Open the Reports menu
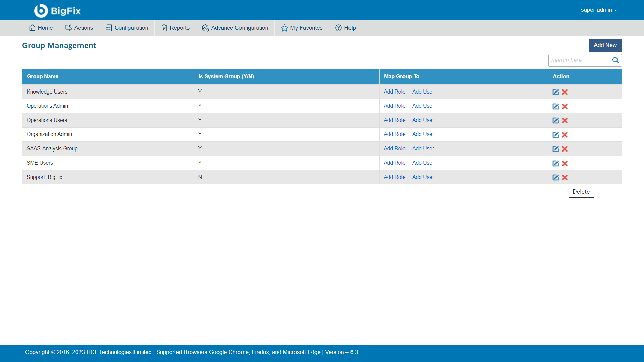644x362 pixels. click(175, 28)
